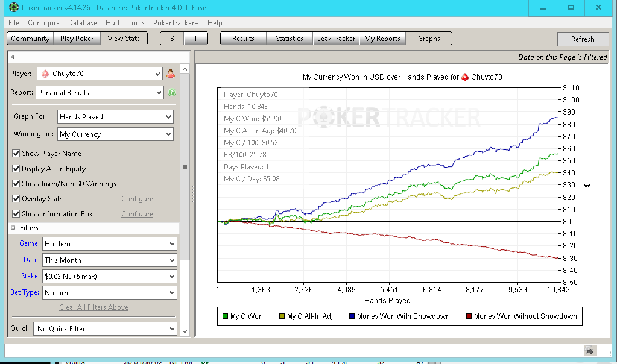Uncheck Show Player Name

coord(16,153)
